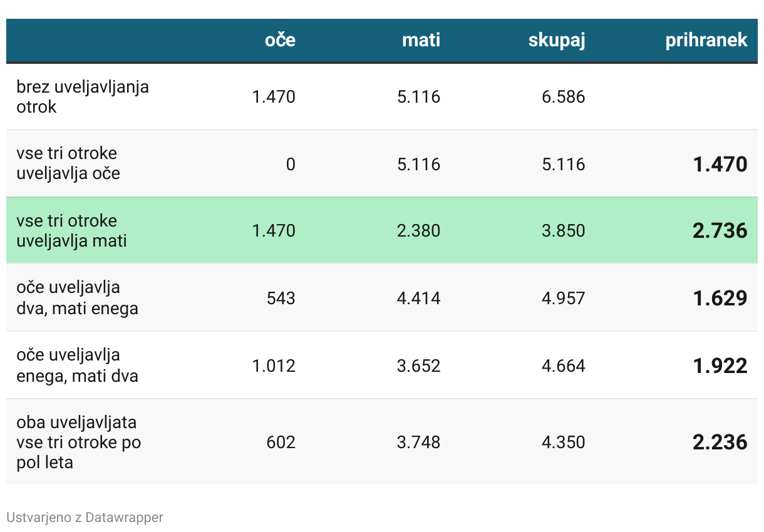This screenshot has height=532, width=764.
Task: Select the "vse tri otroke uveljavlja oče" label
Action: pyautogui.click(x=68, y=163)
